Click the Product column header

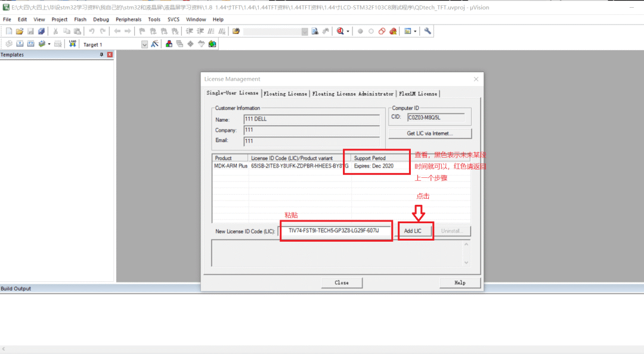pyautogui.click(x=230, y=158)
